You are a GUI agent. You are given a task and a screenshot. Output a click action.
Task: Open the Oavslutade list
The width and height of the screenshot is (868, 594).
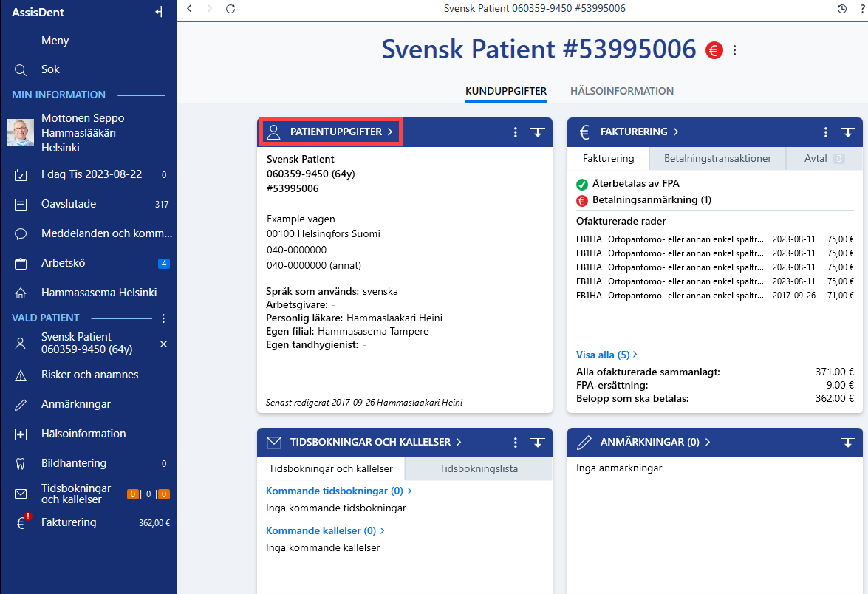[x=89, y=204]
